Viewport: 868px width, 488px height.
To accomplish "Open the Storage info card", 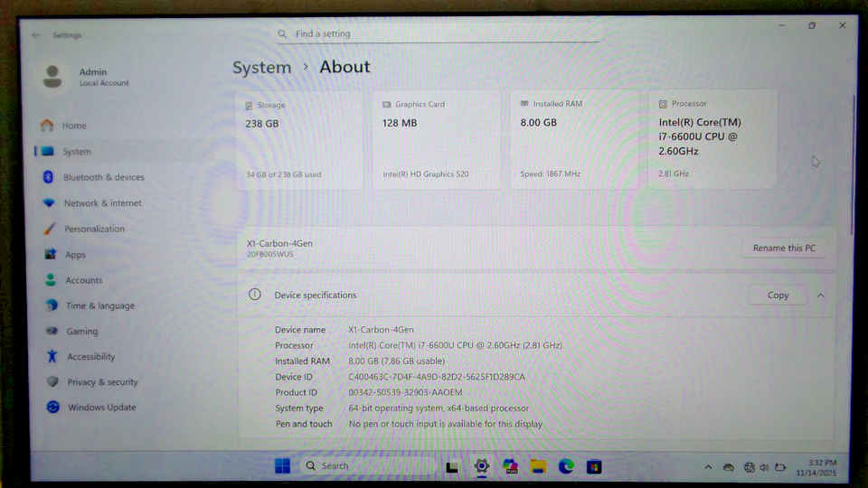I will coord(298,139).
